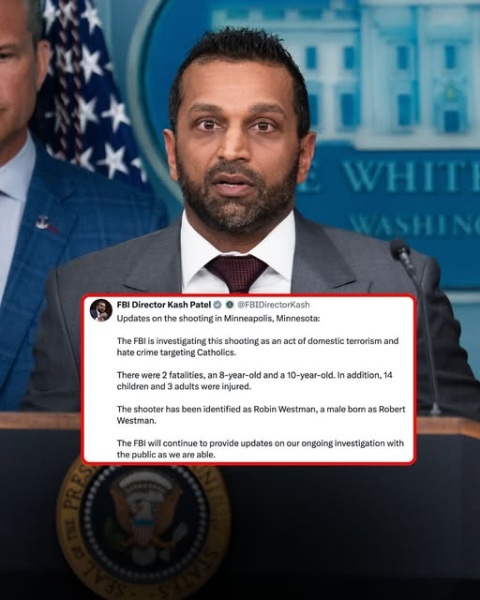480x600 pixels.
Task: Click the paragraph mentioning 2 fatalities
Action: coord(255,380)
